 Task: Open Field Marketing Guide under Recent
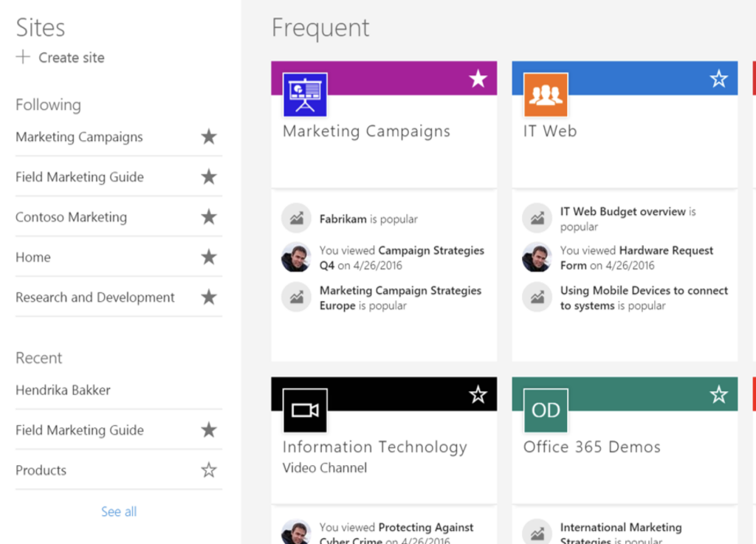(x=80, y=430)
